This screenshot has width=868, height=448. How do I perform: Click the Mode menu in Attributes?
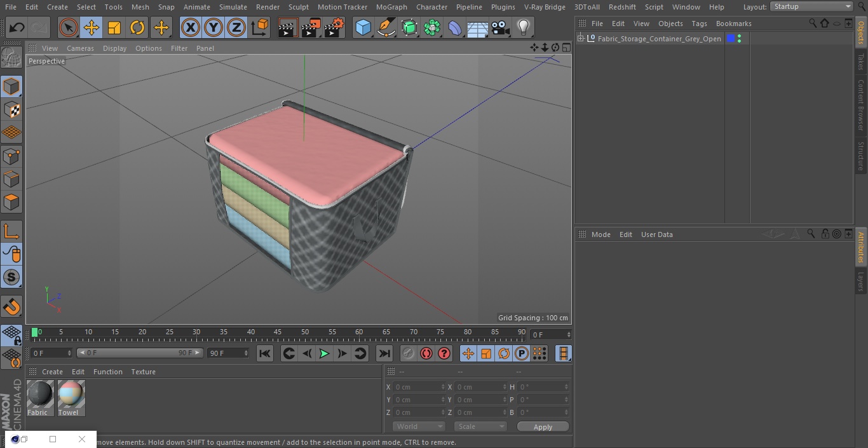click(x=600, y=234)
